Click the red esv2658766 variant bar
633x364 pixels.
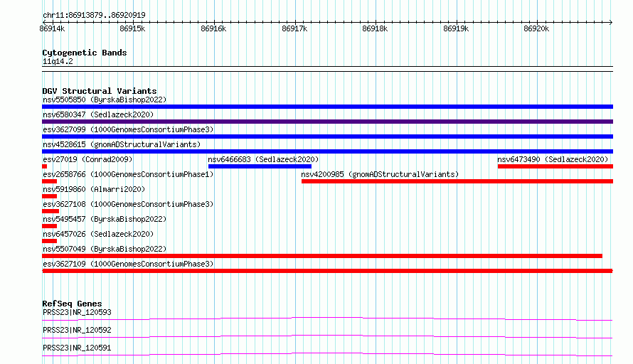[x=49, y=181]
